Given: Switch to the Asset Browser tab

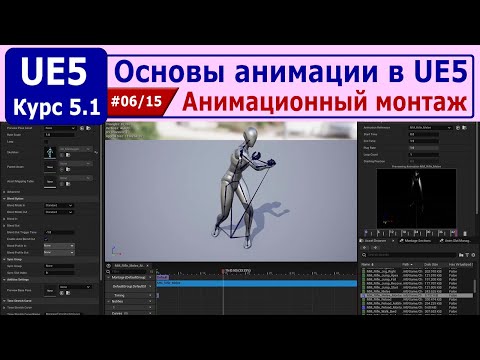Looking at the screenshot, I should [x=375, y=241].
